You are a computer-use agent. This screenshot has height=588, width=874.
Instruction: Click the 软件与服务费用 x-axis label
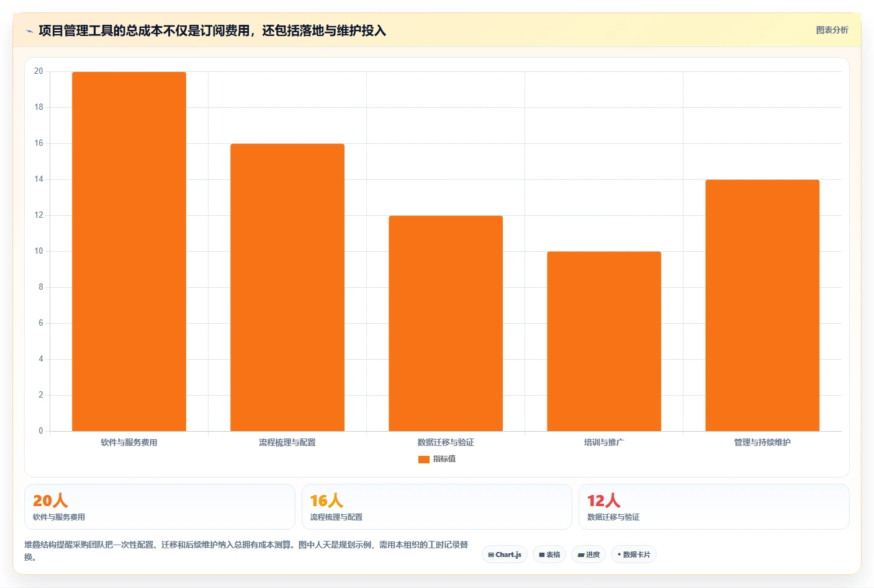click(129, 442)
